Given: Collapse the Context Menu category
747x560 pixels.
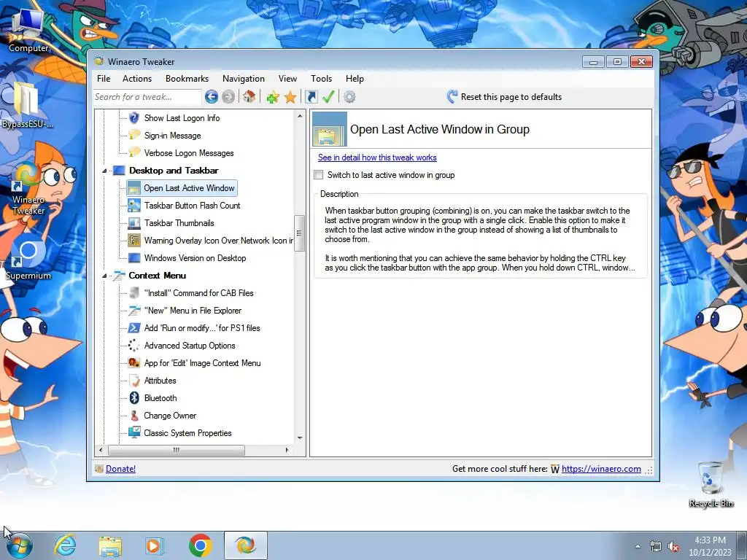Looking at the screenshot, I should coord(104,276).
